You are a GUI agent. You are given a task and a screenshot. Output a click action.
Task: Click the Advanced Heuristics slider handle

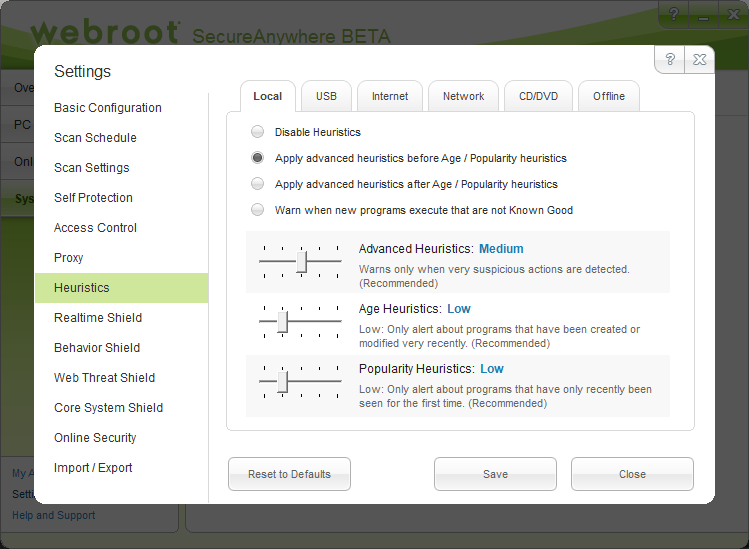301,261
